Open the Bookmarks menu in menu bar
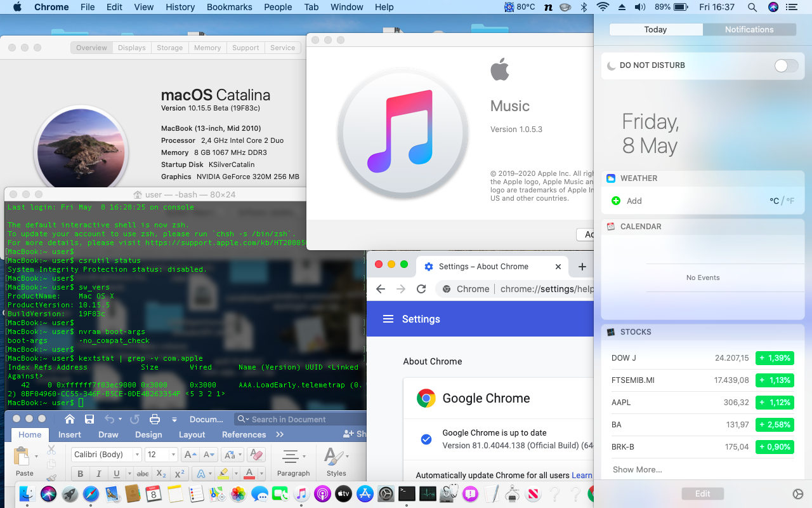Image resolution: width=812 pixels, height=508 pixels. 229,7
